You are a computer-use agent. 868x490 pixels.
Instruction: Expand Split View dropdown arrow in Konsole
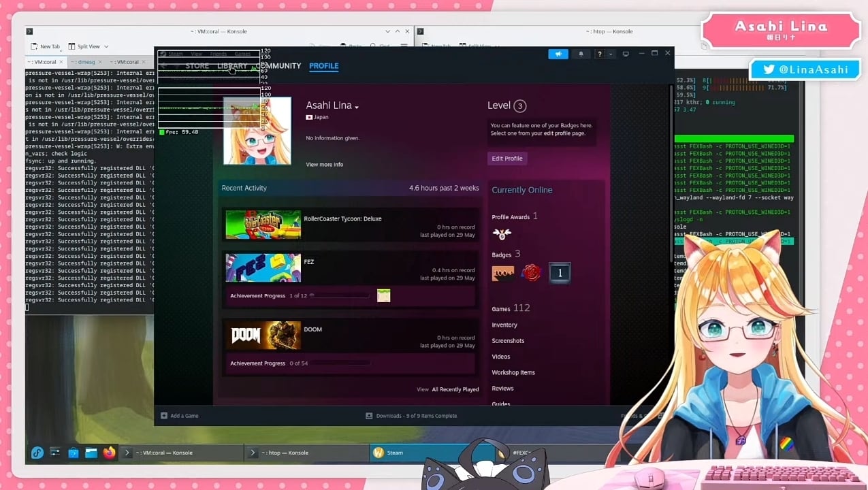106,47
